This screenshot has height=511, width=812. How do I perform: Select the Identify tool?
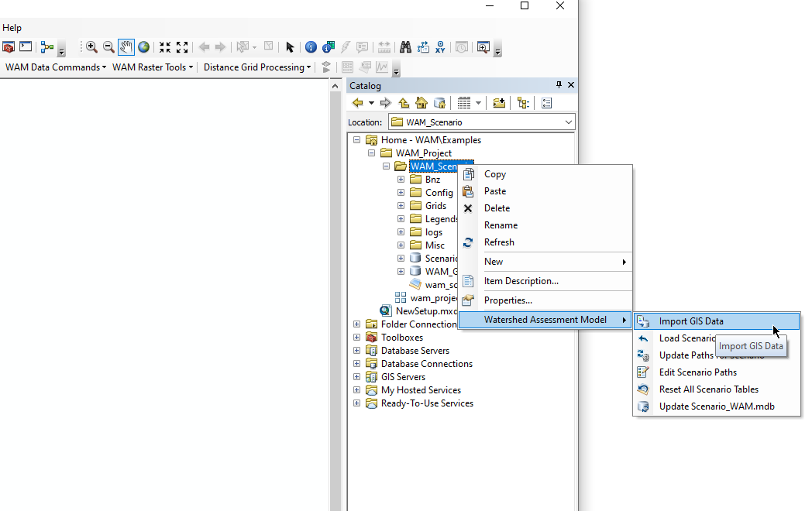pyautogui.click(x=311, y=47)
